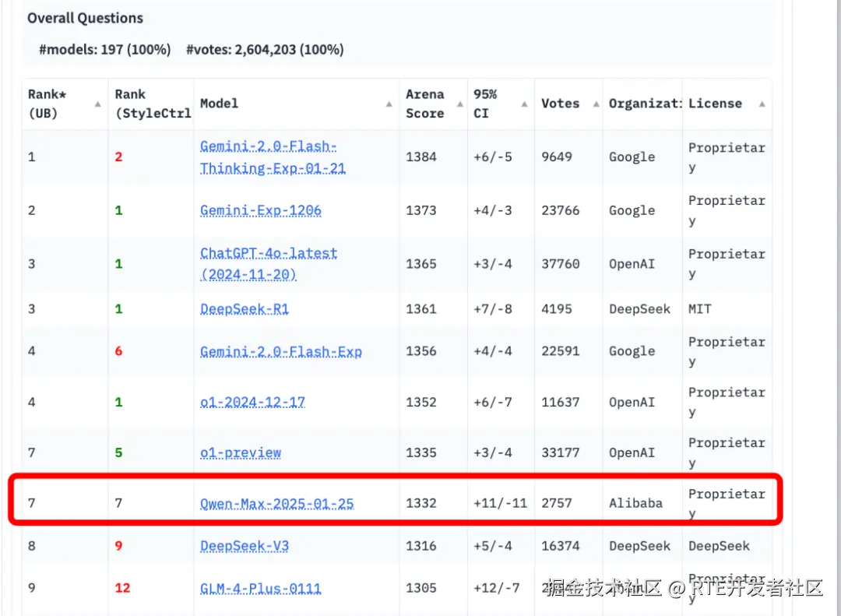Select votes count 37760
Image resolution: width=841 pixels, height=616 pixels.
[x=561, y=264]
